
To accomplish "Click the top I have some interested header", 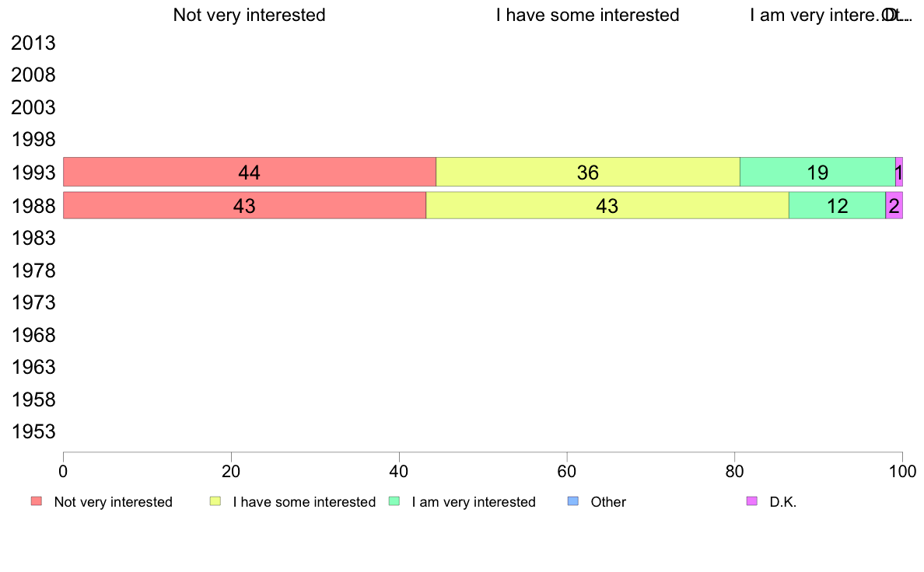I will pyautogui.click(x=587, y=15).
